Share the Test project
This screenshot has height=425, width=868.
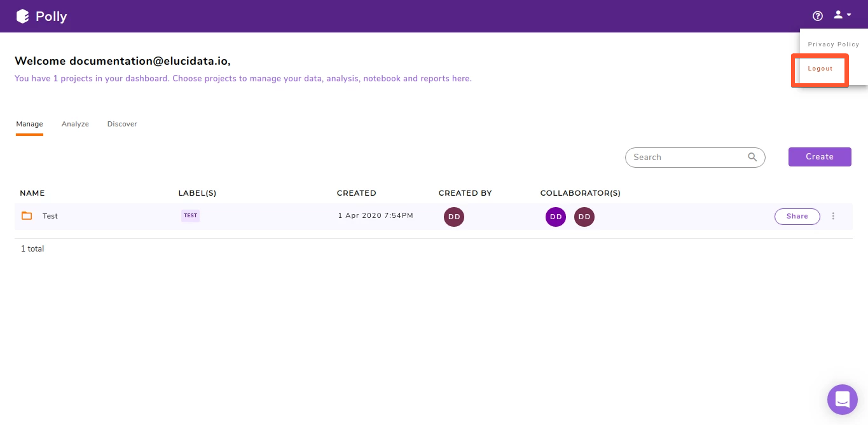pyautogui.click(x=797, y=216)
